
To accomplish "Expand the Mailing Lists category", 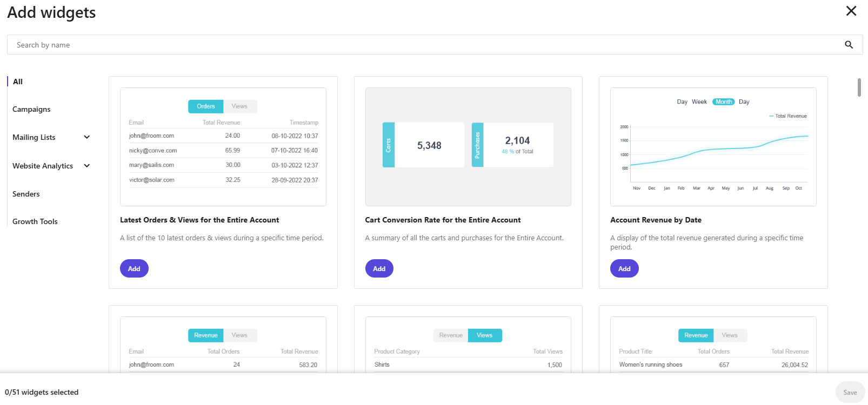I will pyautogui.click(x=86, y=137).
